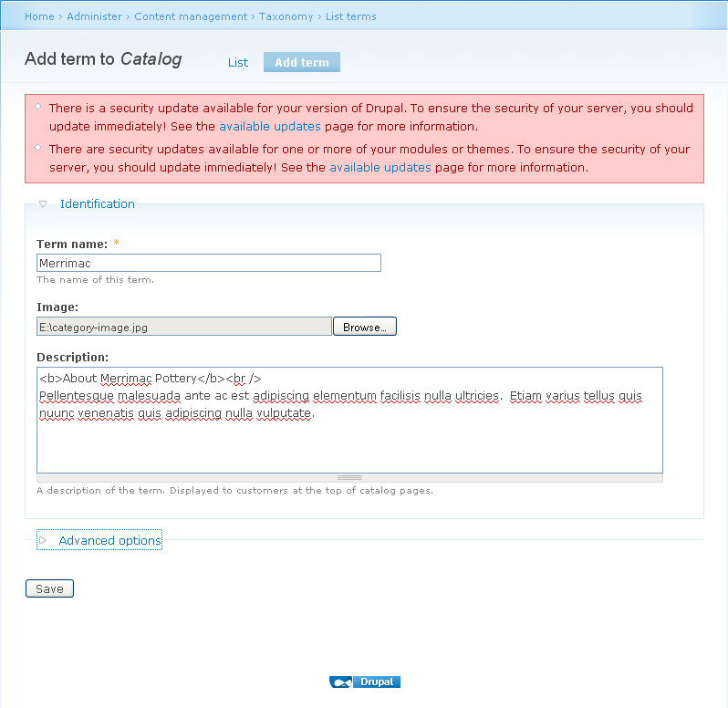Collapse the Identification fieldset triangle
The height and width of the screenshot is (708, 728).
coord(43,203)
